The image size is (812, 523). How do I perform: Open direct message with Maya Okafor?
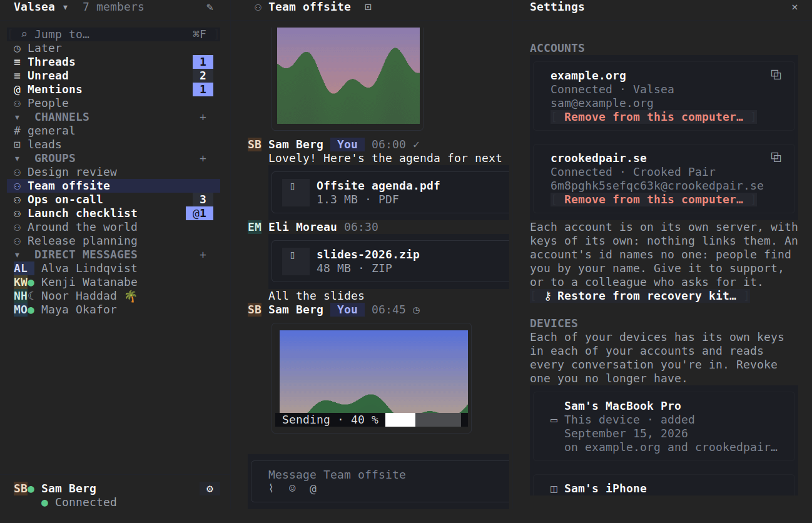pos(113,310)
